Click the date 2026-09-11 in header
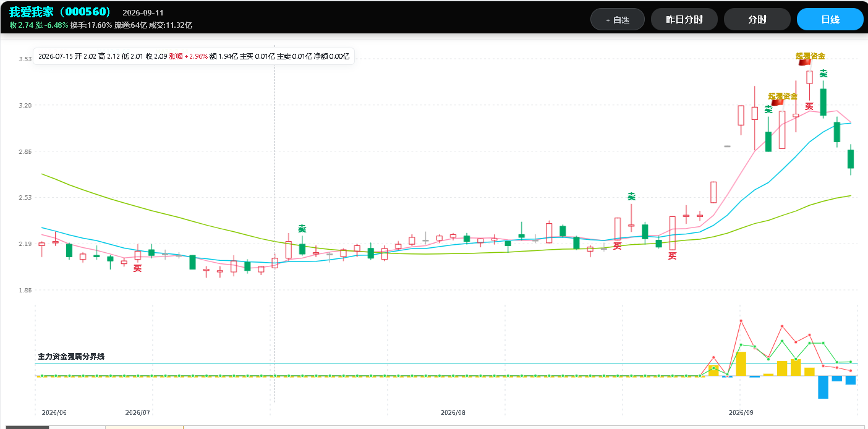Screen dimensions: 868x429 coord(143,12)
